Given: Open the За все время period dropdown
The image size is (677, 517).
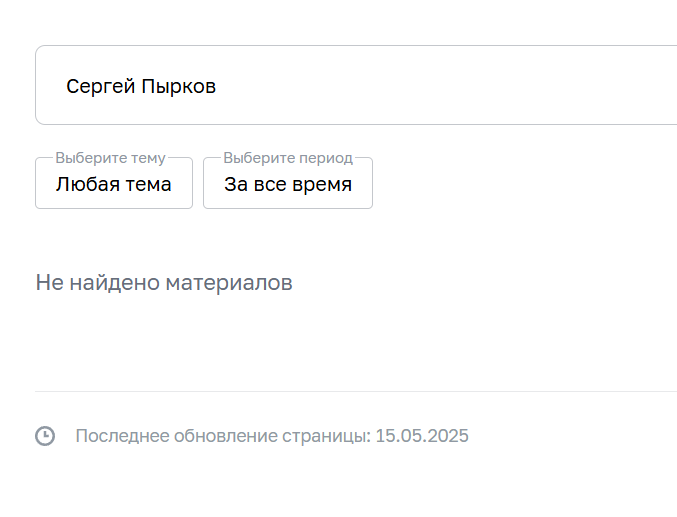Looking at the screenshot, I should [288, 184].
